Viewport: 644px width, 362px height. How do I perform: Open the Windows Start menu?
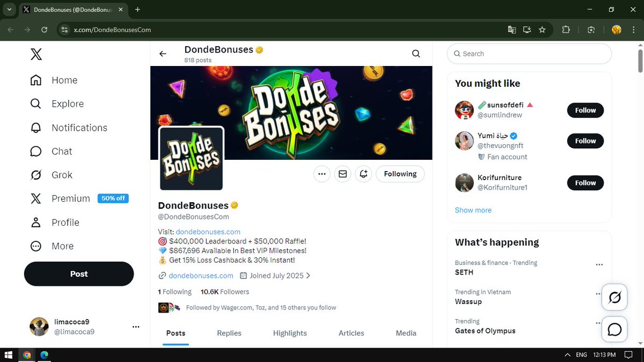point(9,355)
